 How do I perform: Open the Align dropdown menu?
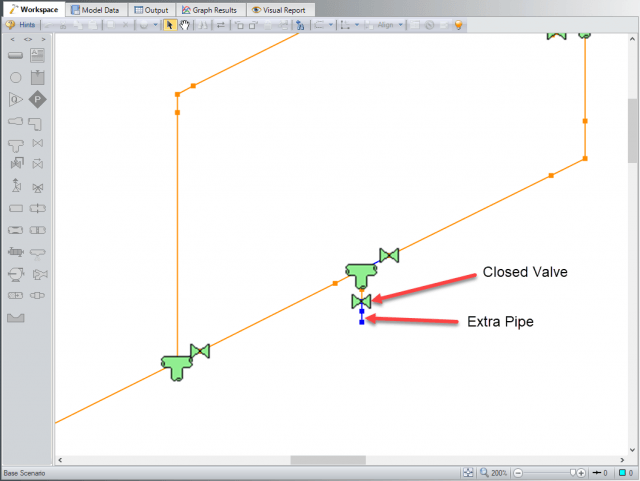click(x=390, y=25)
